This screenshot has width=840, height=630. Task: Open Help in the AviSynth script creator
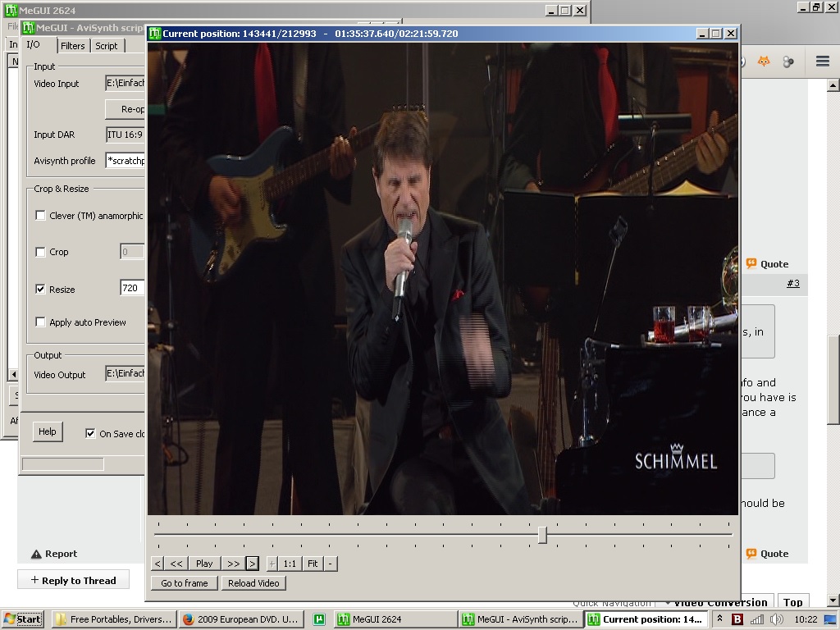pyautogui.click(x=47, y=431)
